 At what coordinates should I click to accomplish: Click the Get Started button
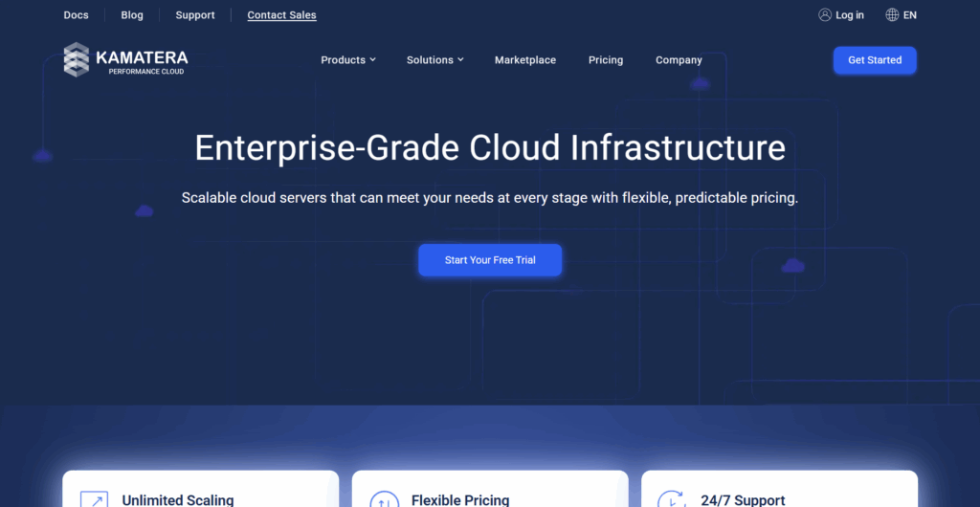(875, 60)
